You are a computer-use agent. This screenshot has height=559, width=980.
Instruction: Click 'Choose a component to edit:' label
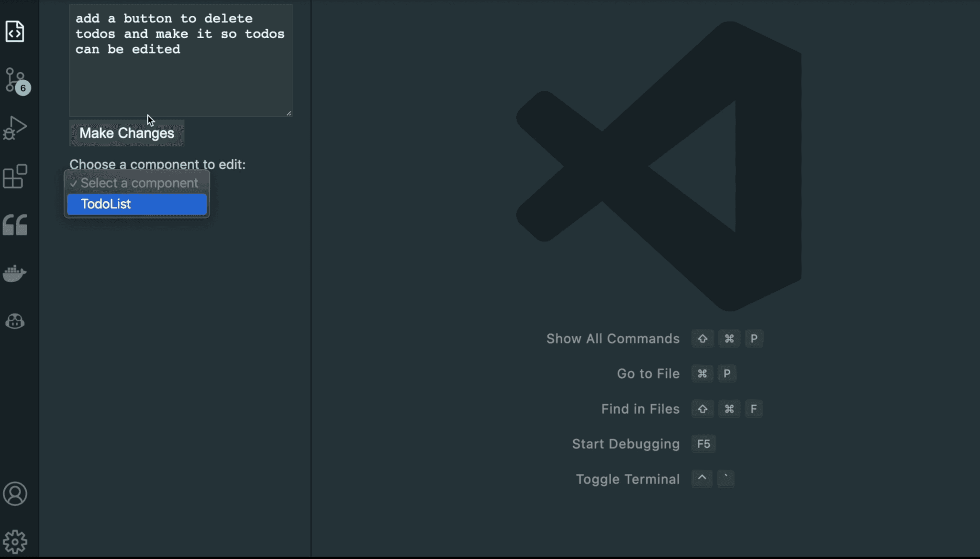157,164
